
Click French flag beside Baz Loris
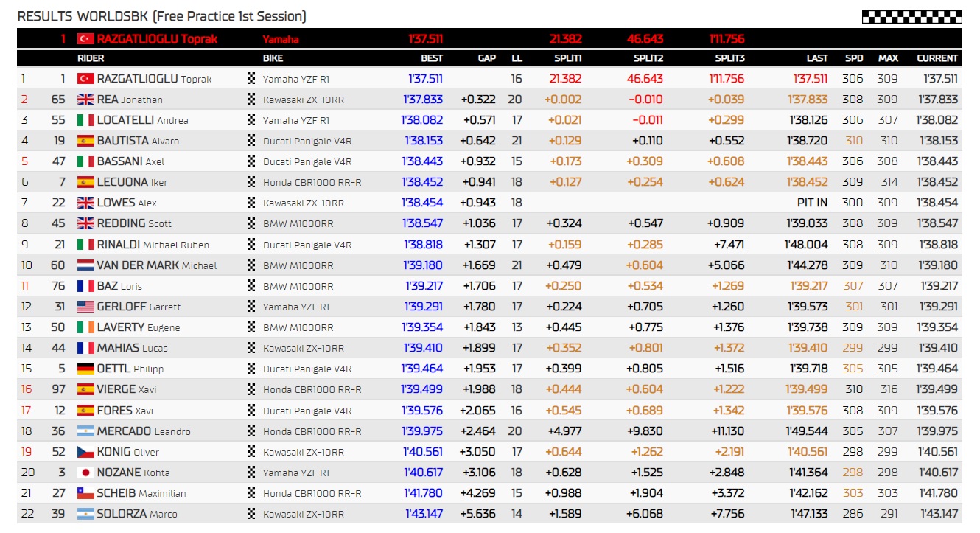[85, 285]
